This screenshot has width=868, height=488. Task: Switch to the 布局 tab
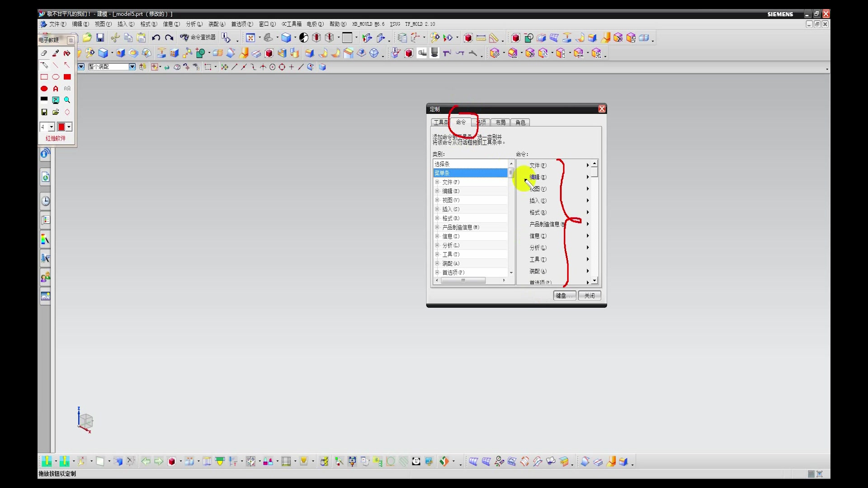[x=500, y=122]
